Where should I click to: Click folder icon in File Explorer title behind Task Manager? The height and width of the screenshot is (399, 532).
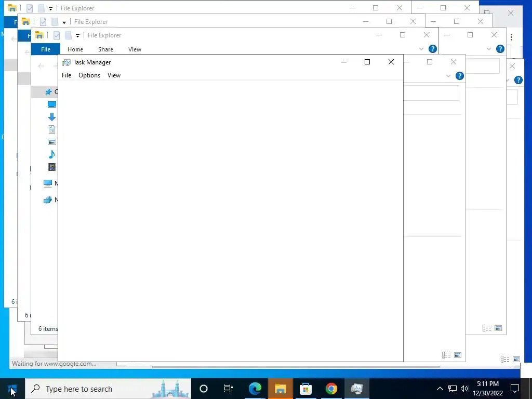point(39,35)
